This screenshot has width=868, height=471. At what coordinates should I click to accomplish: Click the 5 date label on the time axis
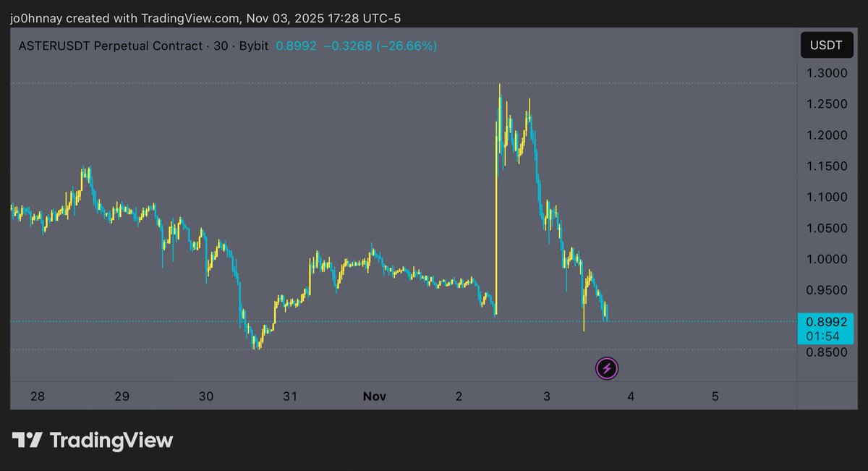715,396
